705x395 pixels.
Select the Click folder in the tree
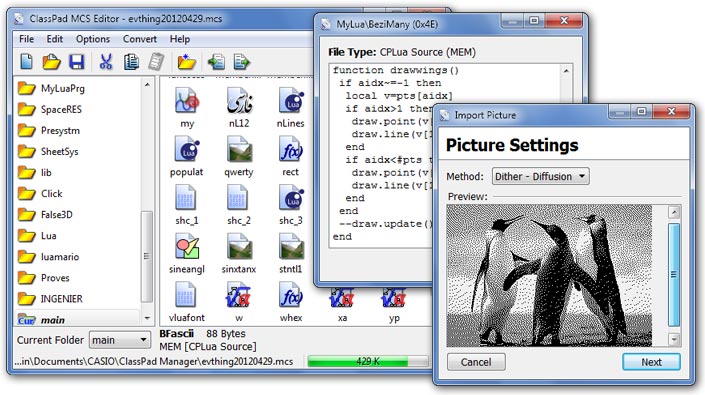[x=40, y=194]
